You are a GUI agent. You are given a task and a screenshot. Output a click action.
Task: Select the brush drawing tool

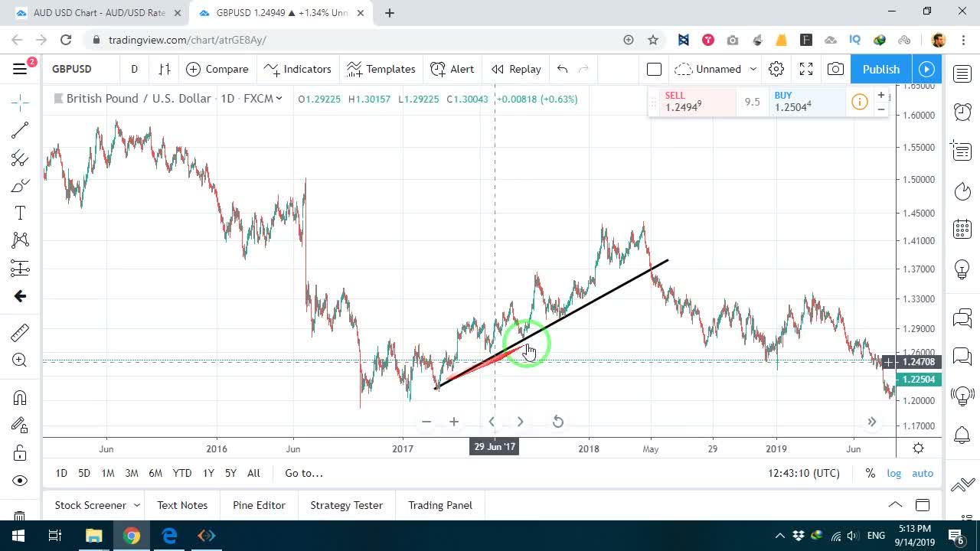(x=20, y=186)
